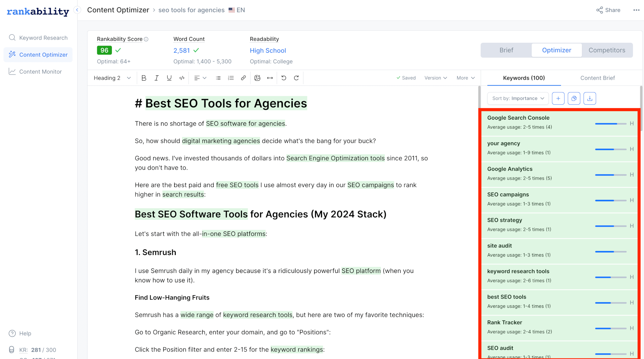
Task: Click the Help link in the sidebar
Action: pos(25,334)
